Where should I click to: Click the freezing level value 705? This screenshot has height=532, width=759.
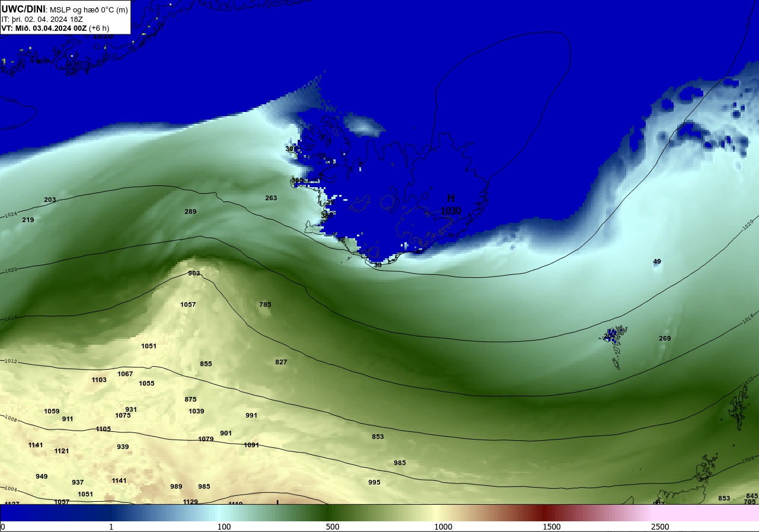pyautogui.click(x=750, y=502)
